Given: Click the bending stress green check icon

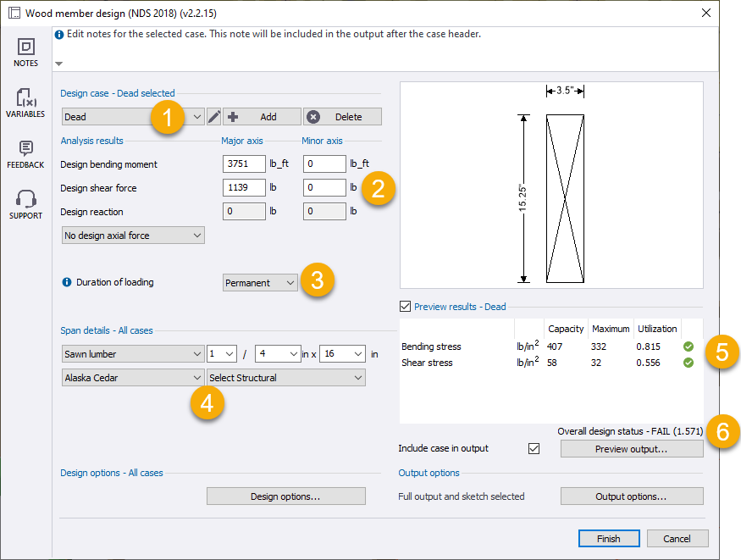Looking at the screenshot, I should click(x=688, y=347).
